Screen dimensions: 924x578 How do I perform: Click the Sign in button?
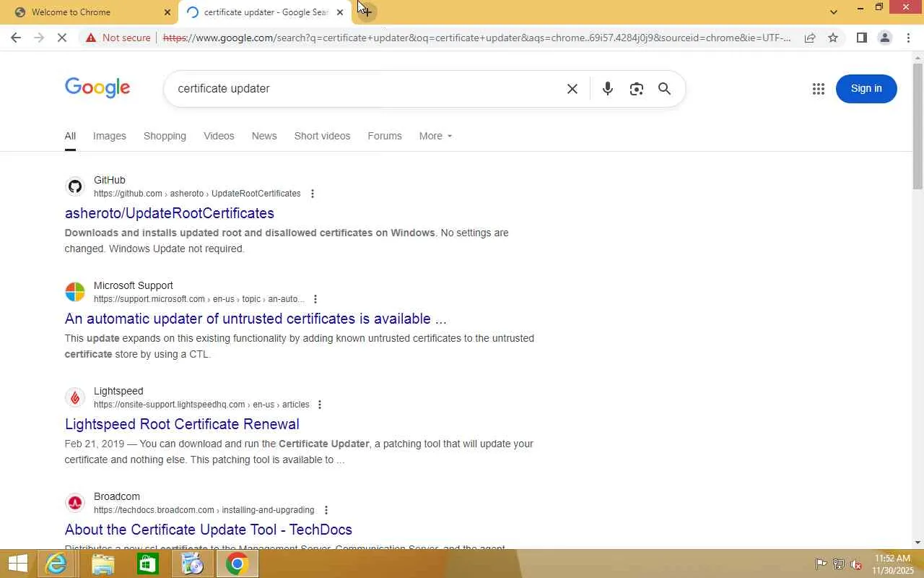[866, 88]
